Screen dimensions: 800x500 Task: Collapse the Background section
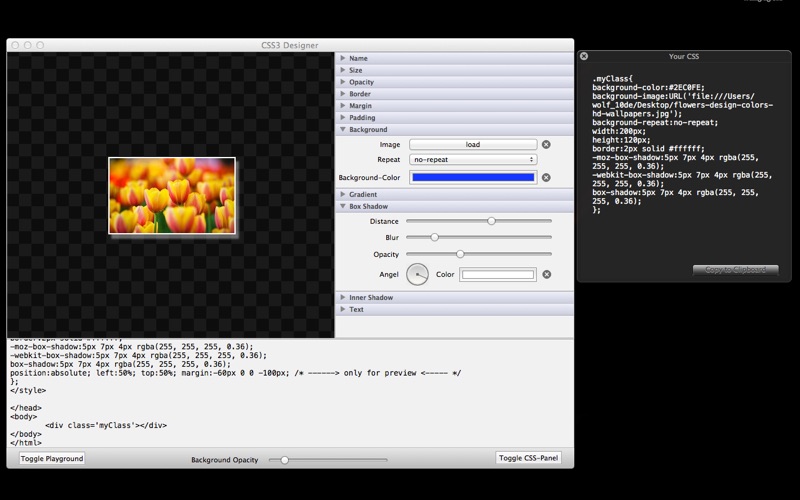(454, 130)
